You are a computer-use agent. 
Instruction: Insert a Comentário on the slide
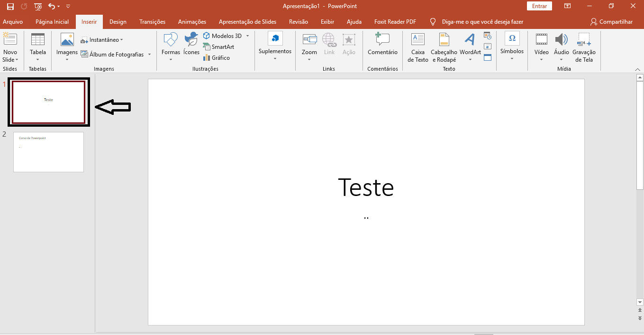click(382, 44)
